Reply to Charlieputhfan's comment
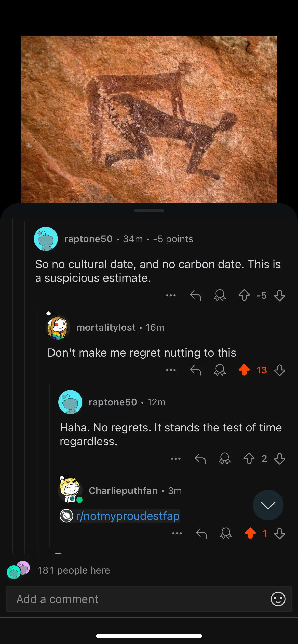Image resolution: width=298 pixels, height=644 pixels. (201, 533)
